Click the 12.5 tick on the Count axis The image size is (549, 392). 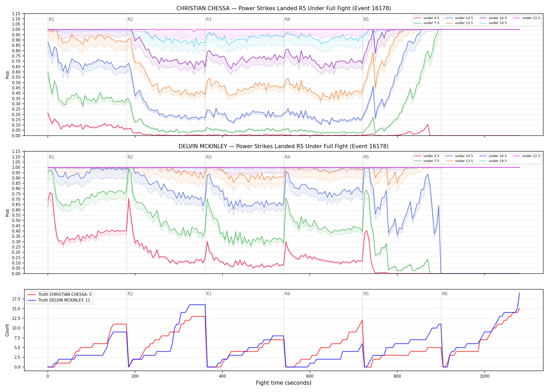tap(16, 318)
